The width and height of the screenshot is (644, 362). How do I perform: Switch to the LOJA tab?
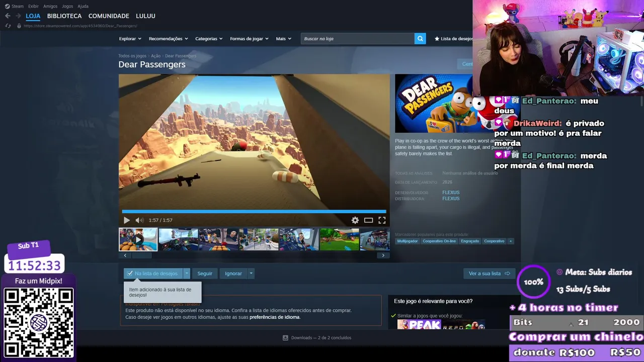[33, 16]
